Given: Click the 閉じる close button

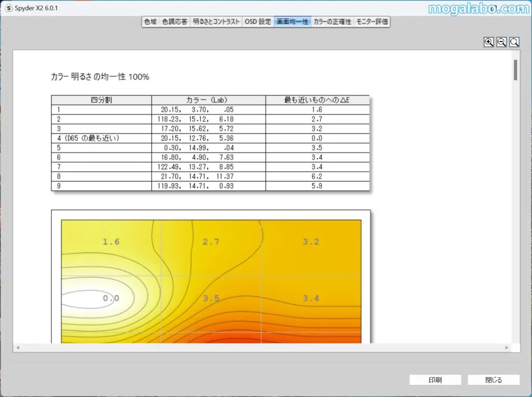Looking at the screenshot, I should point(494,380).
